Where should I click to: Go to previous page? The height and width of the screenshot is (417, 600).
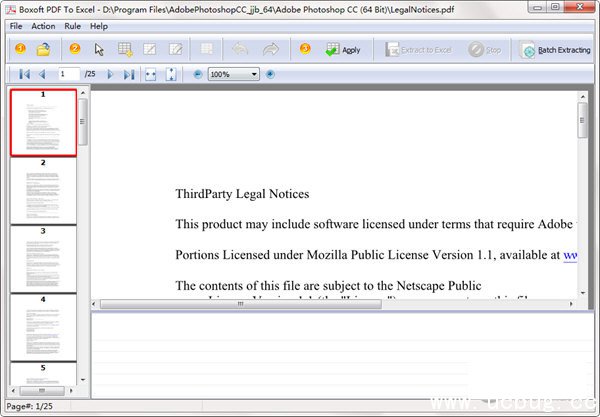tap(42, 74)
